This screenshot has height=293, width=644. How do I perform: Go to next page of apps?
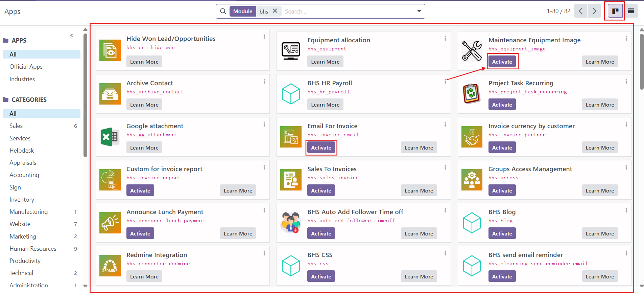[x=594, y=11]
